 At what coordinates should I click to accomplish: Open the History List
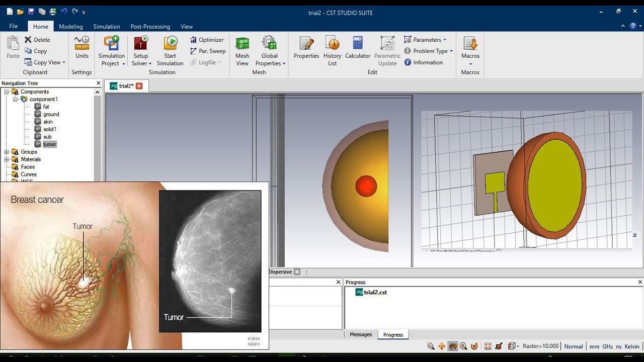click(332, 51)
